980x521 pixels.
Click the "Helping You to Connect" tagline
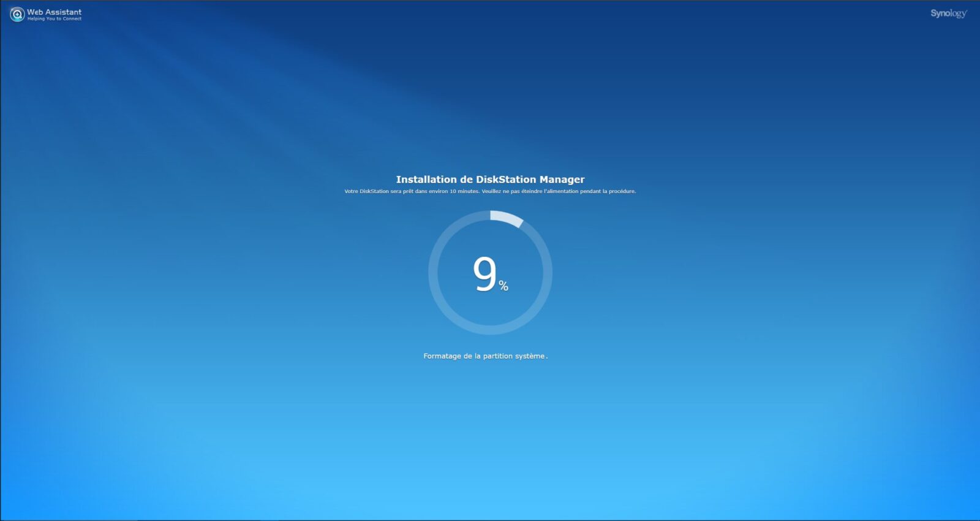tap(54, 19)
